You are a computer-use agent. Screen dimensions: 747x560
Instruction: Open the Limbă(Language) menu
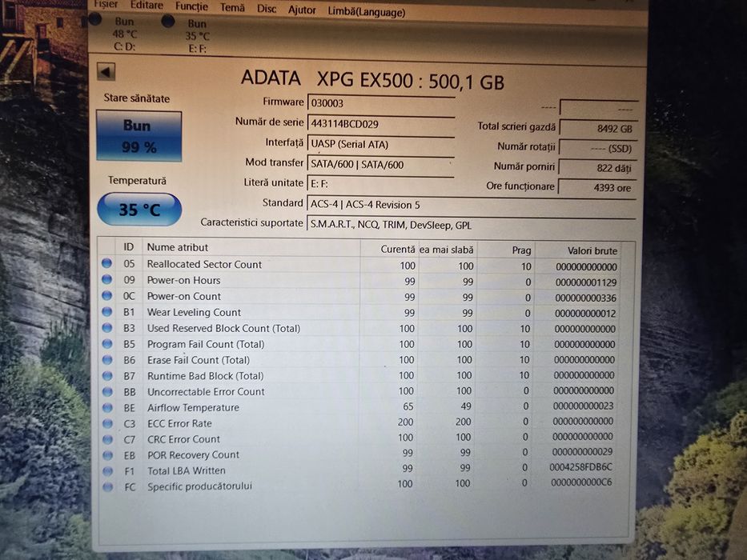click(x=367, y=12)
